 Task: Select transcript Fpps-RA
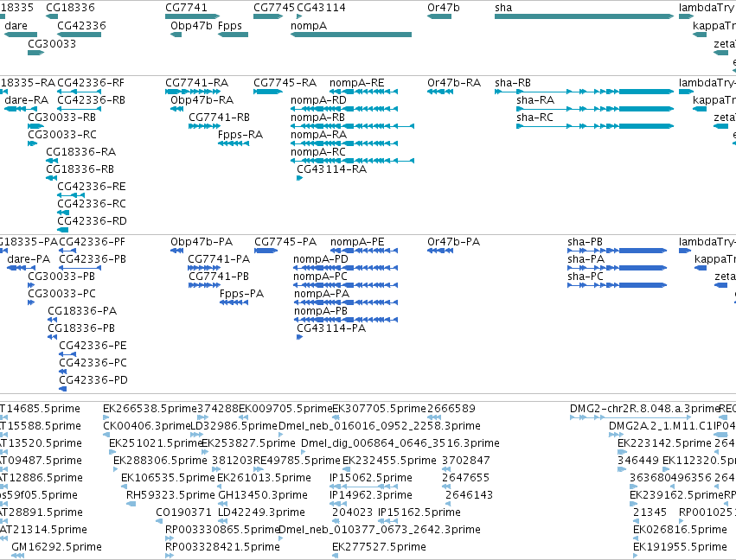[x=234, y=143]
